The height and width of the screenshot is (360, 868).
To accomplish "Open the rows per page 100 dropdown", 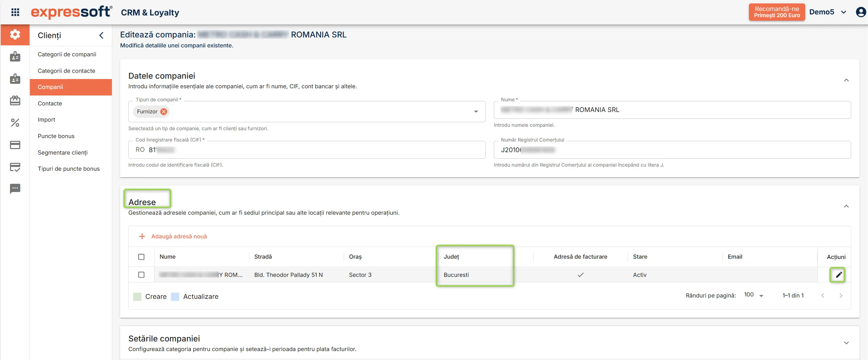I will coord(754,295).
